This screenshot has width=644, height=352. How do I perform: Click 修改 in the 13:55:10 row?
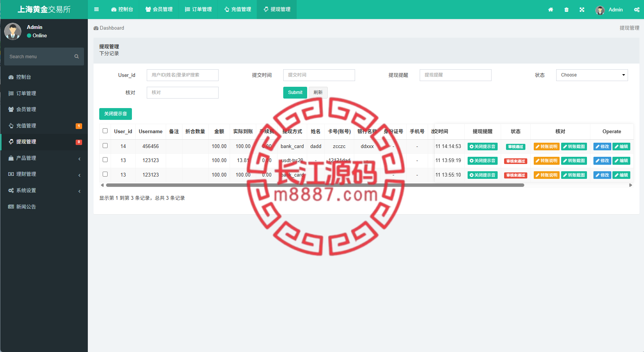pyautogui.click(x=602, y=175)
